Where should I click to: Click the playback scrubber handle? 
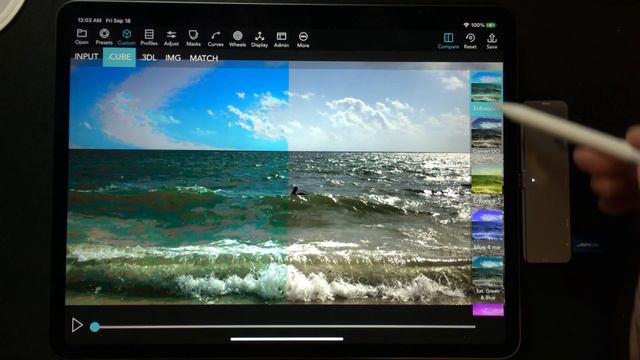(95, 327)
